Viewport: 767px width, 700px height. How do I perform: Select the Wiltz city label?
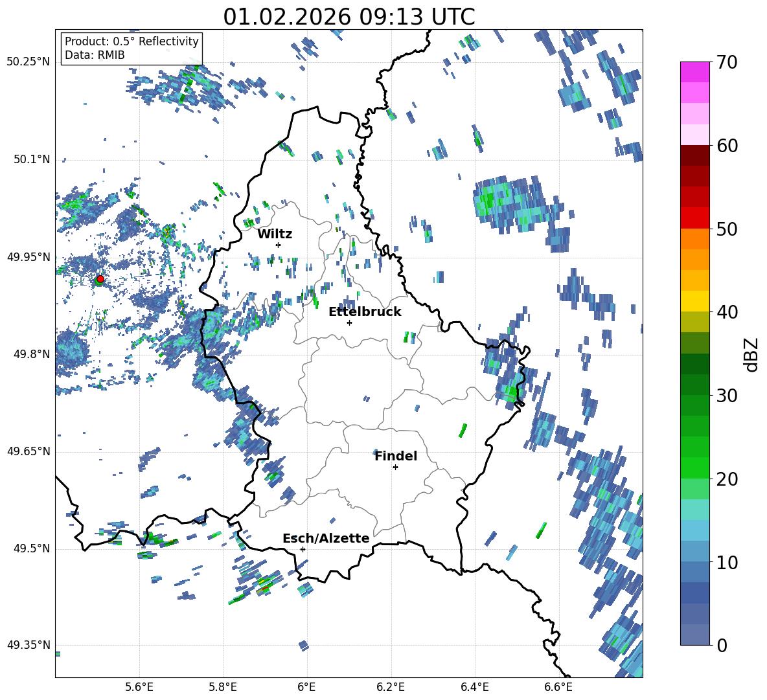(275, 234)
